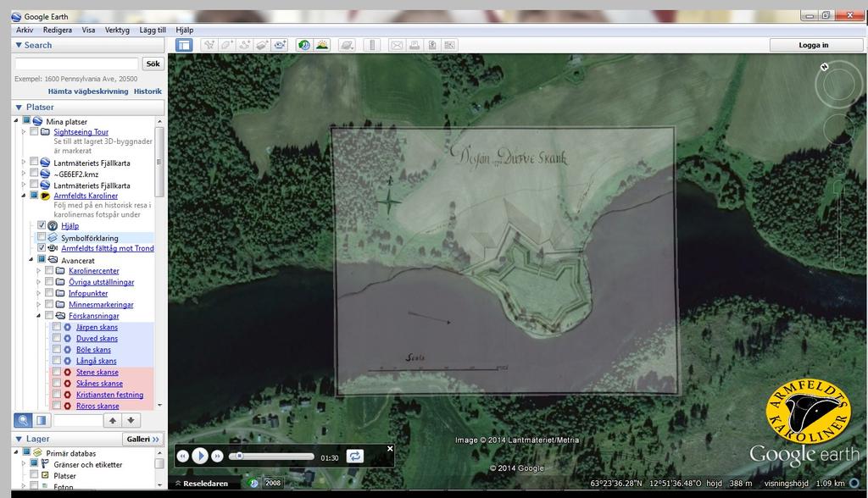Open the Visa menu
Screen dimensions: 868x498
pos(88,30)
